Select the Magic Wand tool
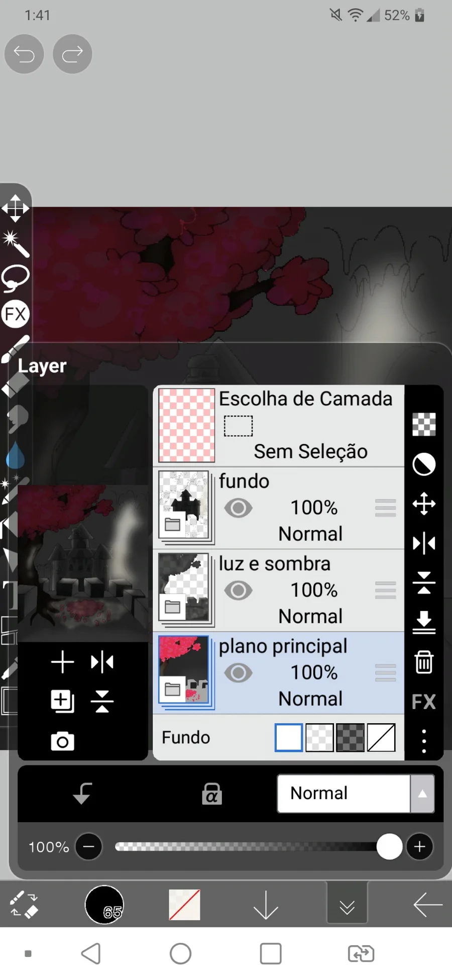This screenshot has width=452, height=980. coord(16,243)
